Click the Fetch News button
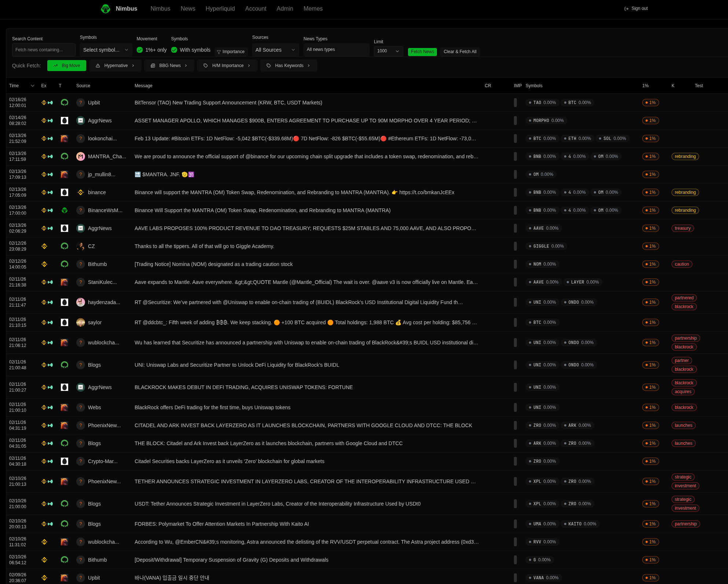Screen dimensions: 728x584 click(422, 52)
